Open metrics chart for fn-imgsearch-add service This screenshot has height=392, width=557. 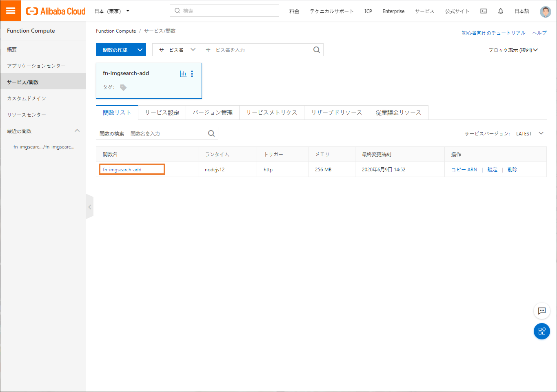click(x=183, y=74)
